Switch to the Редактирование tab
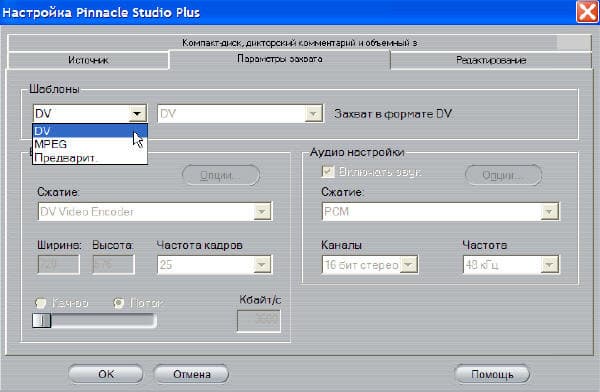Image resolution: width=600 pixels, height=392 pixels. (x=491, y=60)
